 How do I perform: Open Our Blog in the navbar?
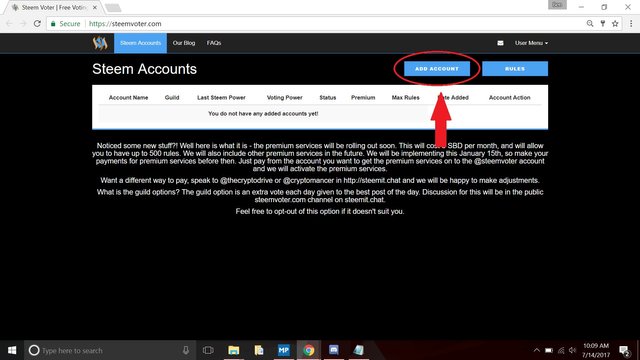(184, 43)
